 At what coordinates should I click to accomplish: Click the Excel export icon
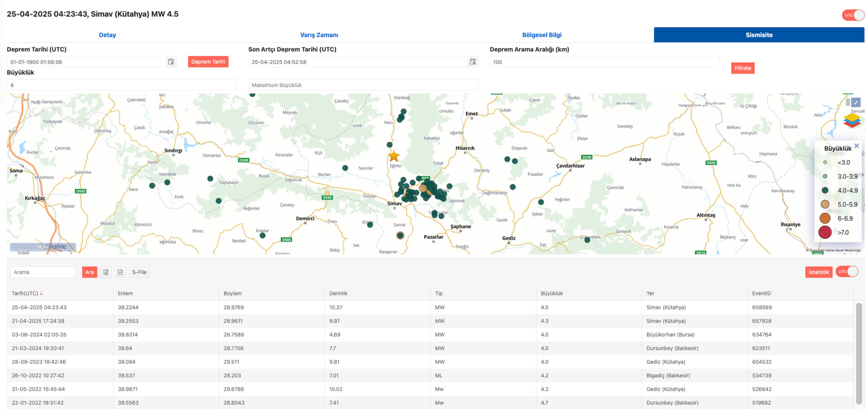tap(106, 272)
